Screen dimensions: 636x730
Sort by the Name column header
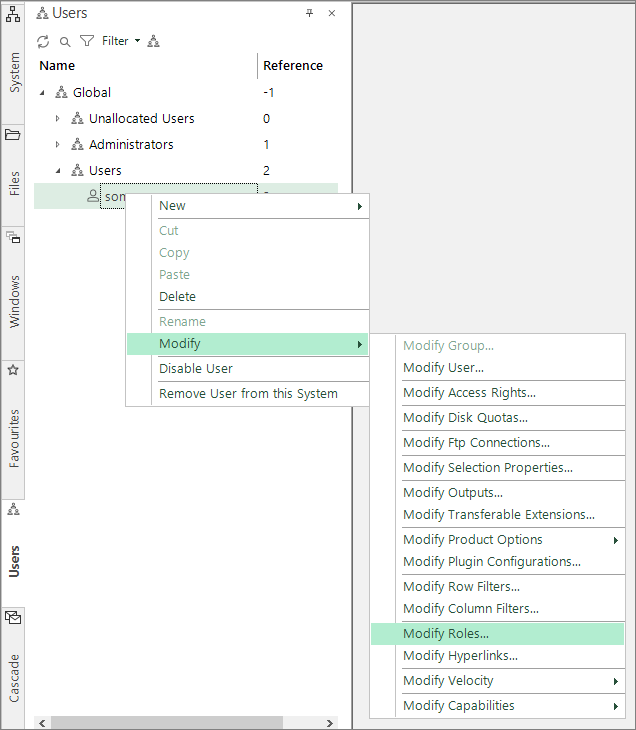click(57, 66)
